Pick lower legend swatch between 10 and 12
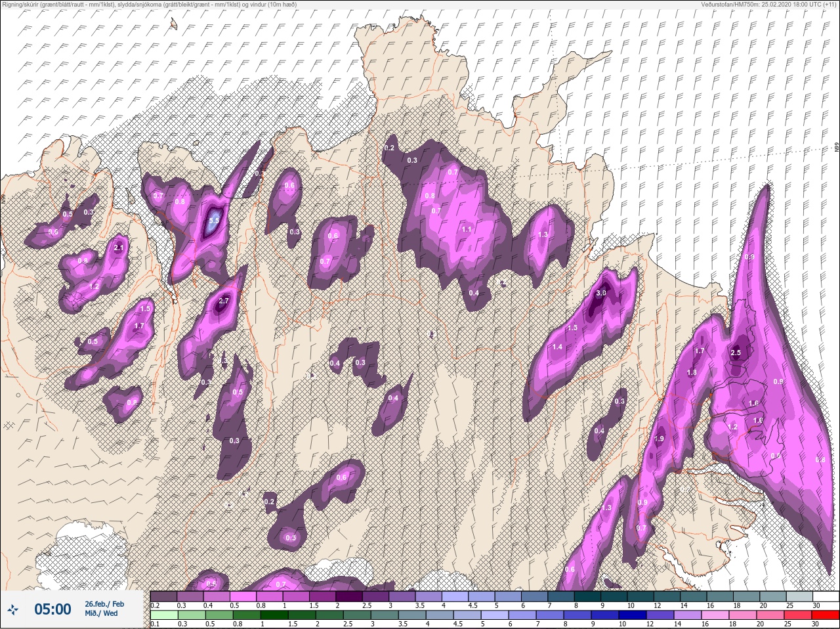 [633, 615]
